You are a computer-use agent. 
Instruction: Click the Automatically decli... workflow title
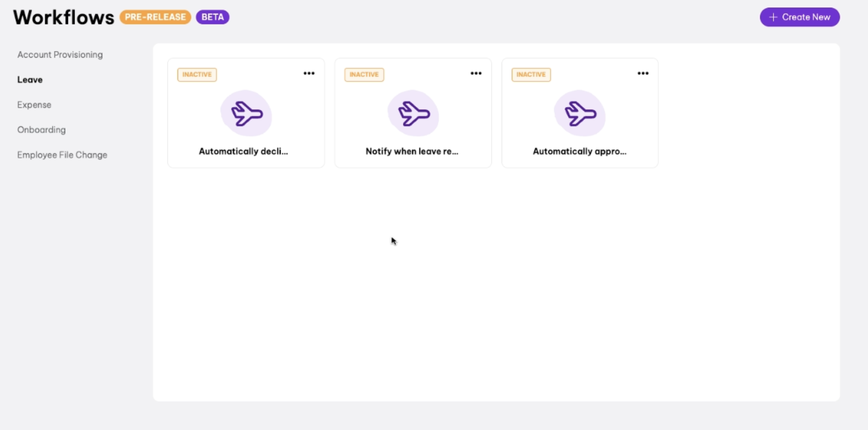point(244,151)
